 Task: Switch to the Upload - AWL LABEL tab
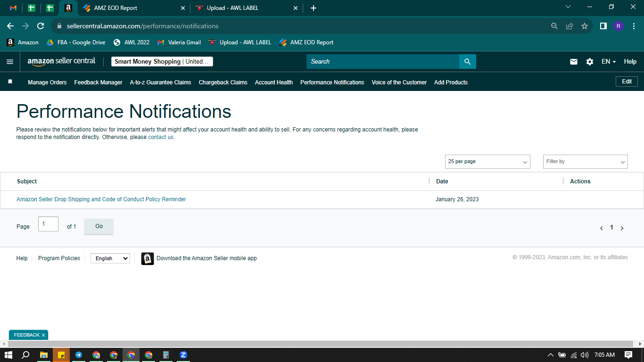coord(247,8)
